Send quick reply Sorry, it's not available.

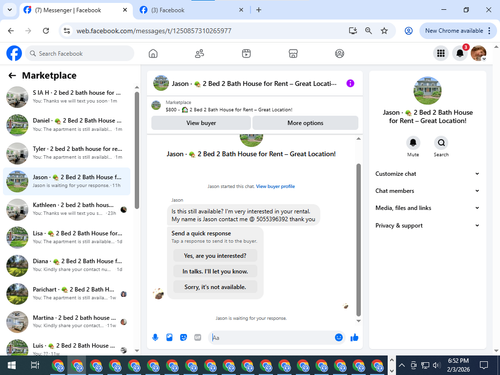click(x=215, y=287)
